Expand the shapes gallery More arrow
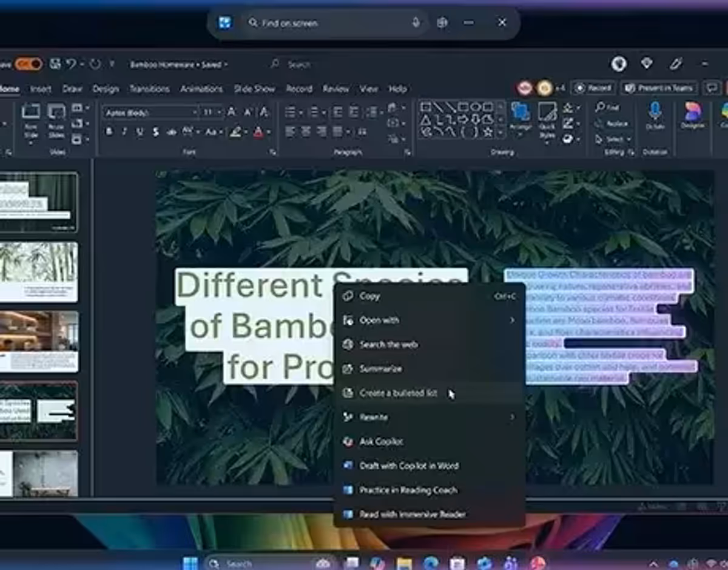Image resolution: width=728 pixels, height=570 pixels. pos(501,132)
